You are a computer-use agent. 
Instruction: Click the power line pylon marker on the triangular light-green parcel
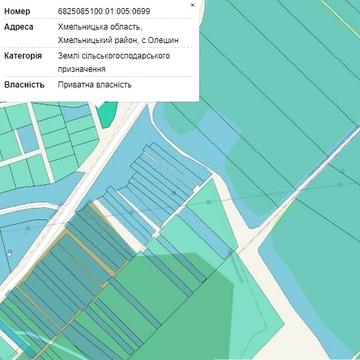[x=209, y=202]
